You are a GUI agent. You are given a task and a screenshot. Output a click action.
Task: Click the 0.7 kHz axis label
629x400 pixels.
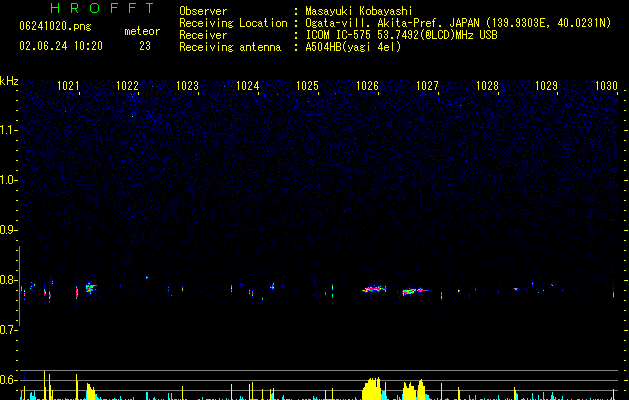coord(9,330)
